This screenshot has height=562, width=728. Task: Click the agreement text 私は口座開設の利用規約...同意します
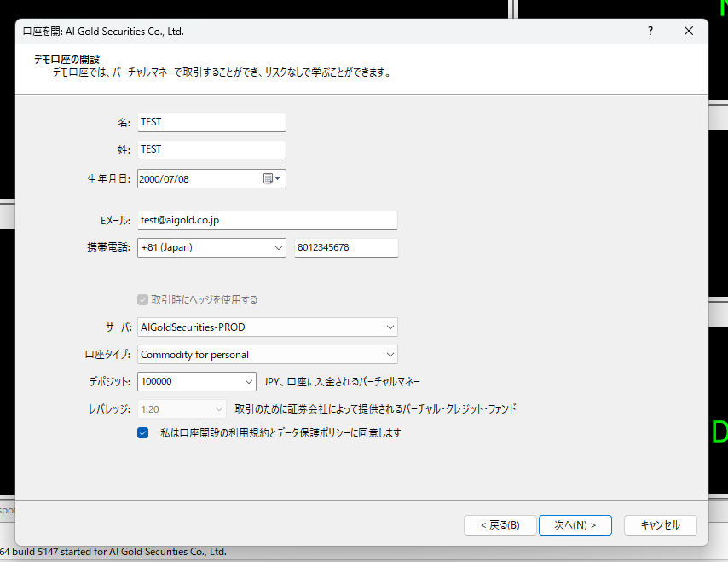pos(280,433)
